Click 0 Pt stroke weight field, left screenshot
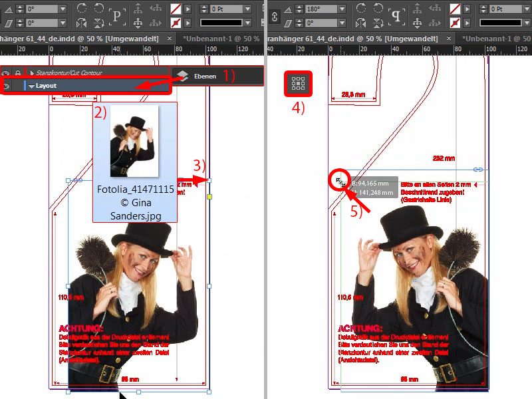The image size is (532, 399). point(227,9)
